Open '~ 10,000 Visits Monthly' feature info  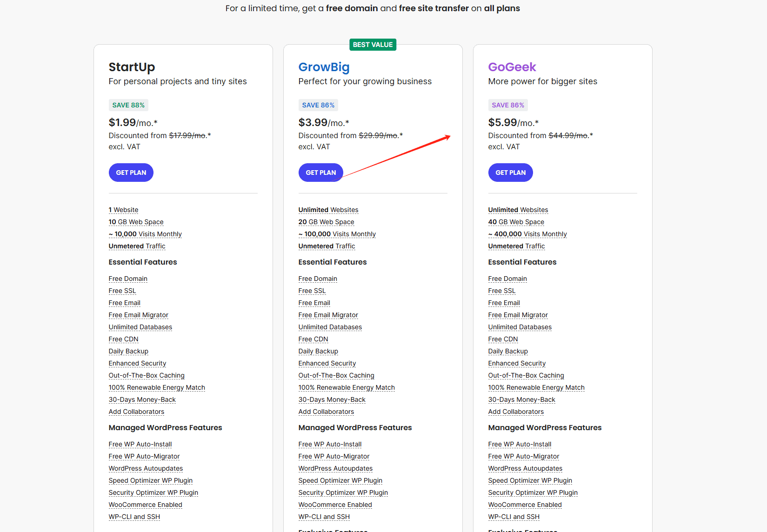pyautogui.click(x=145, y=234)
